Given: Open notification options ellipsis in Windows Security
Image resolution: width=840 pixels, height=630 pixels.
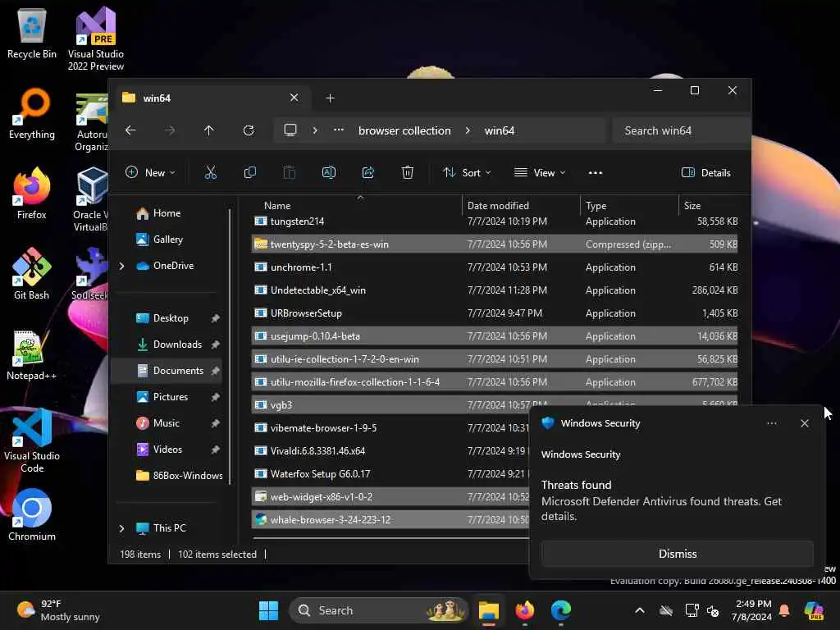Looking at the screenshot, I should pyautogui.click(x=771, y=423).
